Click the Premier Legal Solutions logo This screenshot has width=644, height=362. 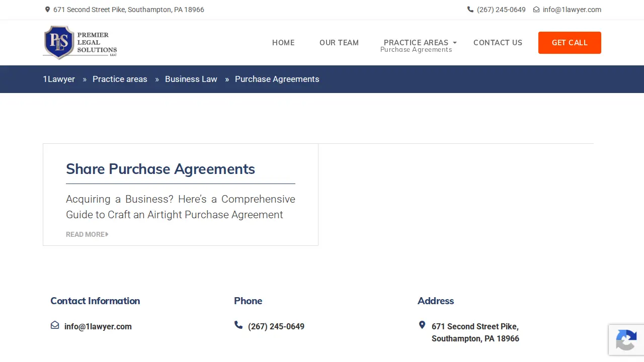[80, 43]
